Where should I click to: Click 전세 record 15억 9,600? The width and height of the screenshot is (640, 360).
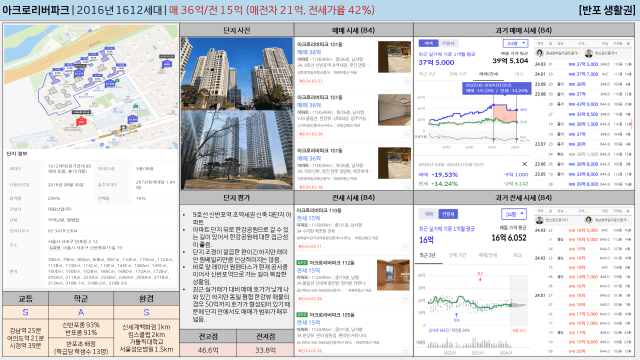pyautogui.click(x=583, y=342)
